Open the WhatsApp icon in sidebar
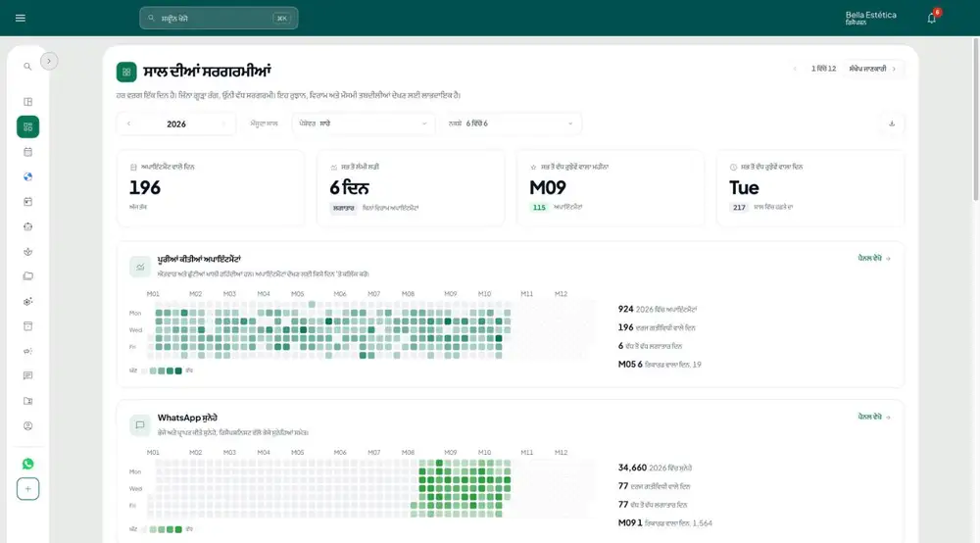 (27, 464)
